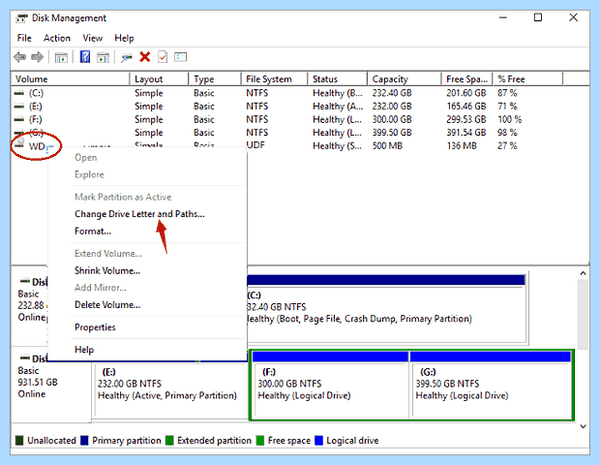The width and height of the screenshot is (600, 465).
Task: Choose Change Drive Letter and Paths
Action: pos(140,214)
